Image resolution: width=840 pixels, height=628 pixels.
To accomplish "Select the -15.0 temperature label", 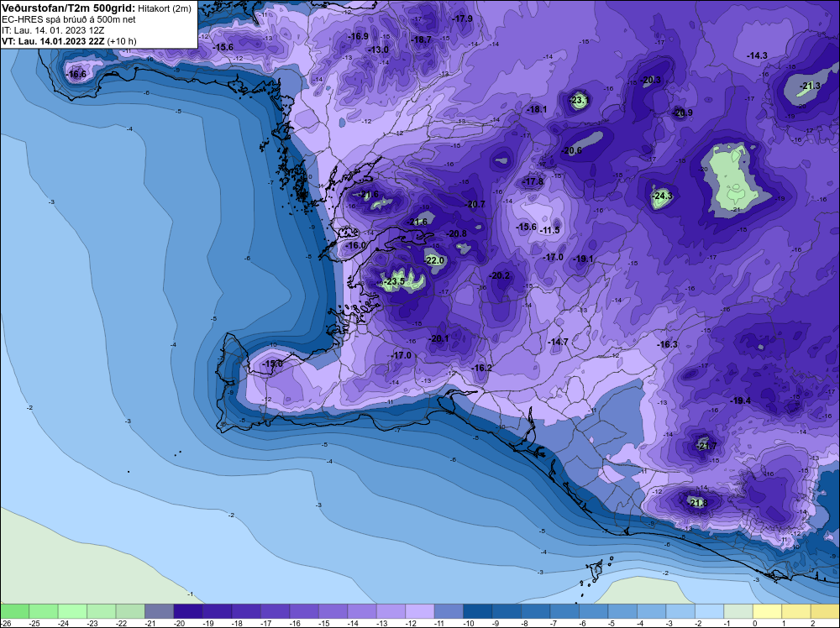I will point(272,364).
